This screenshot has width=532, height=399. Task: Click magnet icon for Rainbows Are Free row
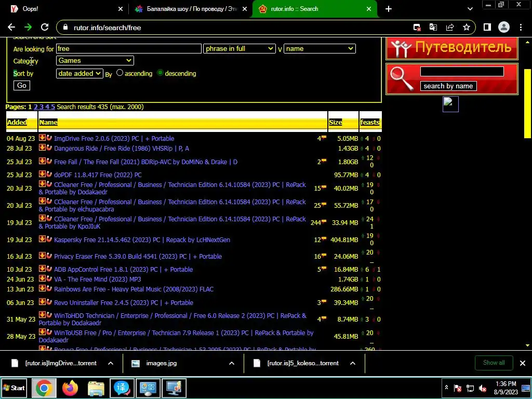click(x=49, y=288)
